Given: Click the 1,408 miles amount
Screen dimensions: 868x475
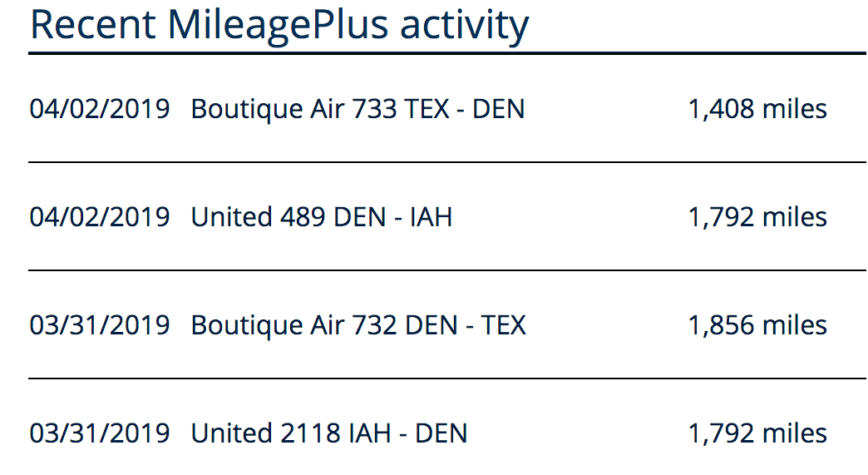Looking at the screenshot, I should 757,108.
